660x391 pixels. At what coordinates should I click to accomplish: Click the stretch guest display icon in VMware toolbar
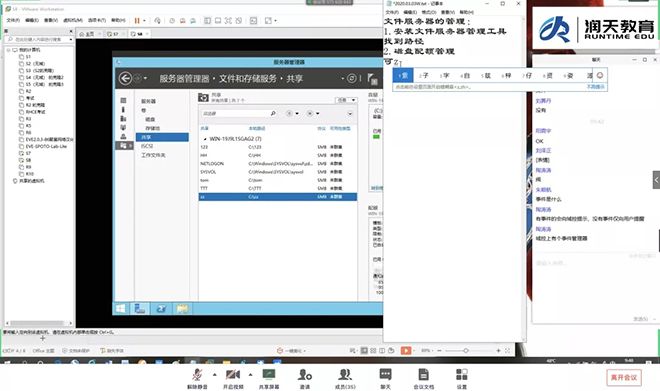(268, 20)
